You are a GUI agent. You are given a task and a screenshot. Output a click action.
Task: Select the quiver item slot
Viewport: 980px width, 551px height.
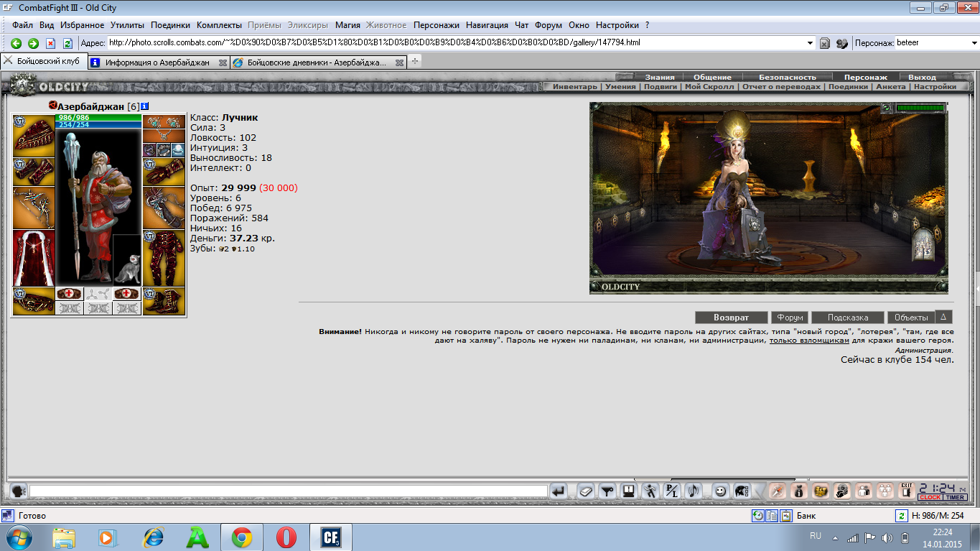coord(164,208)
